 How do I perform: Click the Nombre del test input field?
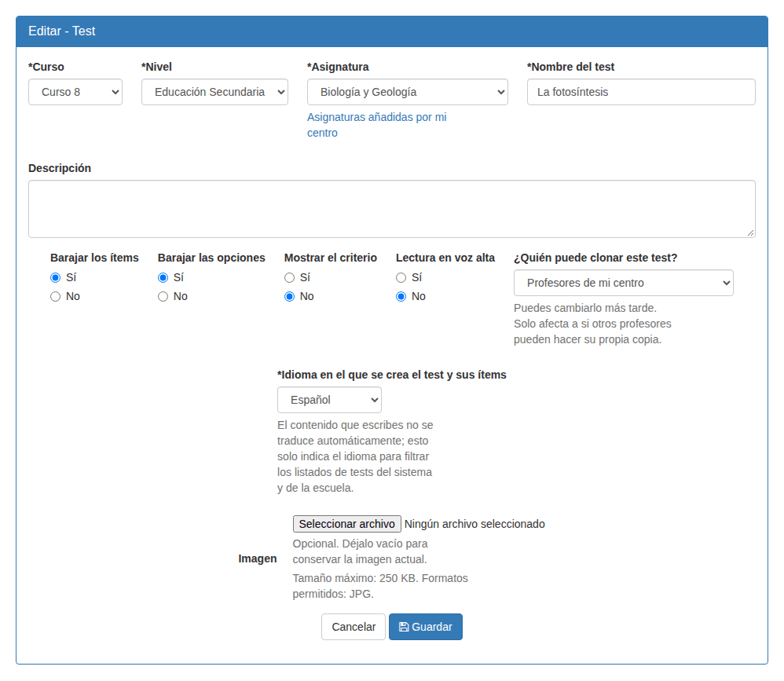click(x=641, y=92)
